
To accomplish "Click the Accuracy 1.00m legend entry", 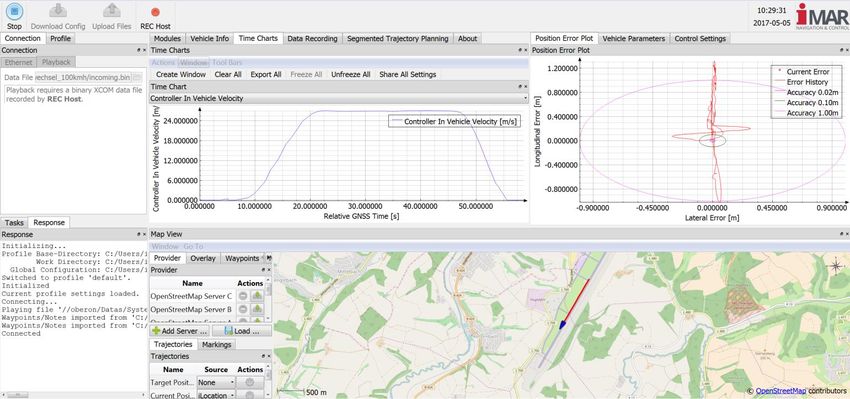I will click(x=806, y=113).
